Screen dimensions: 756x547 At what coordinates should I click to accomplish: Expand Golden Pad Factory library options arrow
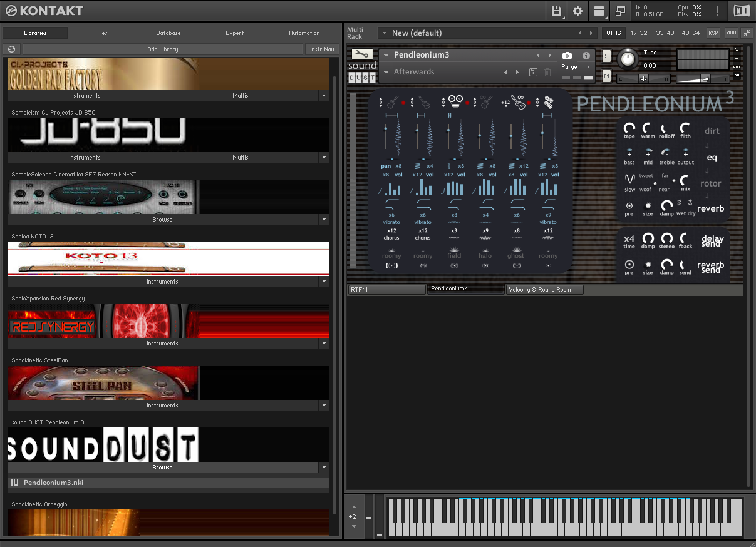coord(324,96)
